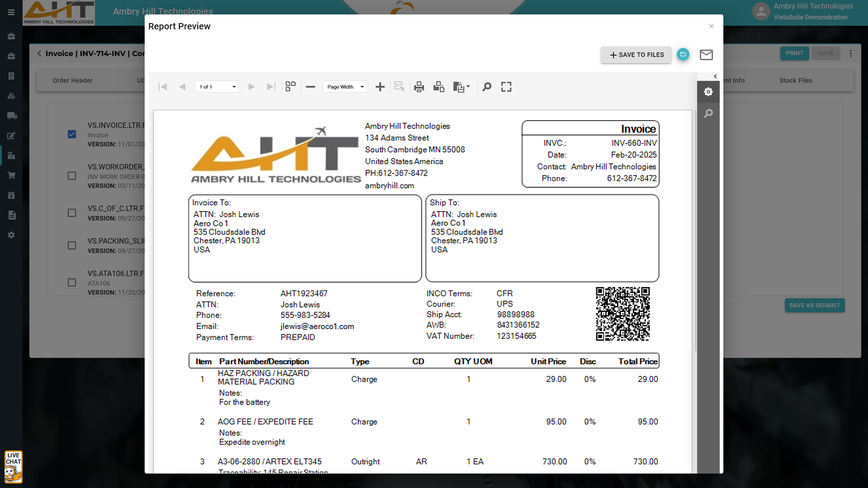Open report settings gear in side panel
Screen dimensions: 868x488
[708, 92]
